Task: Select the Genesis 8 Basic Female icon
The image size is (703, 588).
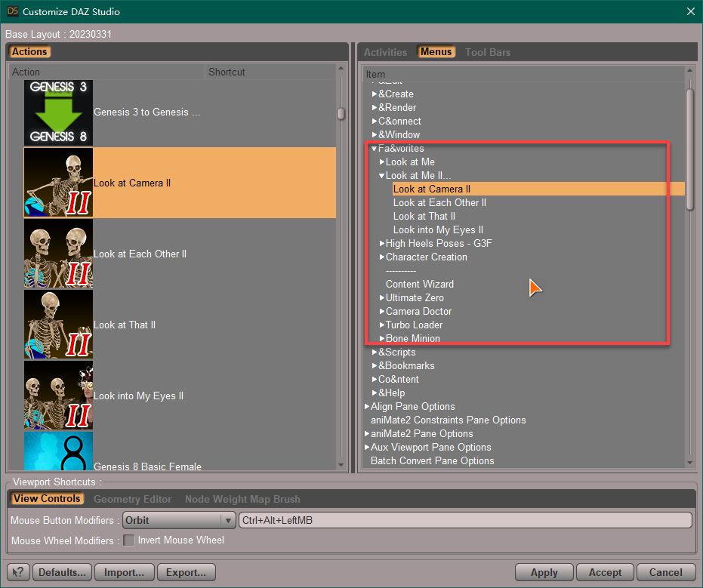Action: click(58, 451)
